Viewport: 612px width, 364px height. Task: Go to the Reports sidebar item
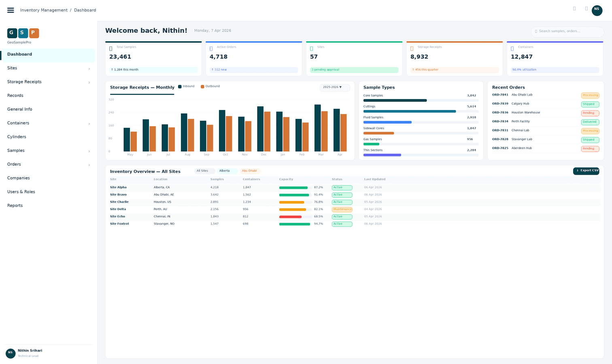tap(15, 205)
